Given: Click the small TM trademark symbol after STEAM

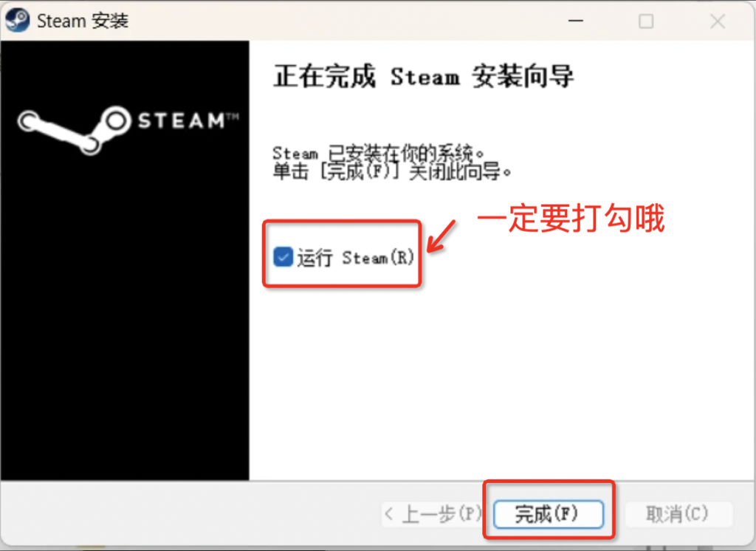Looking at the screenshot, I should (233, 116).
